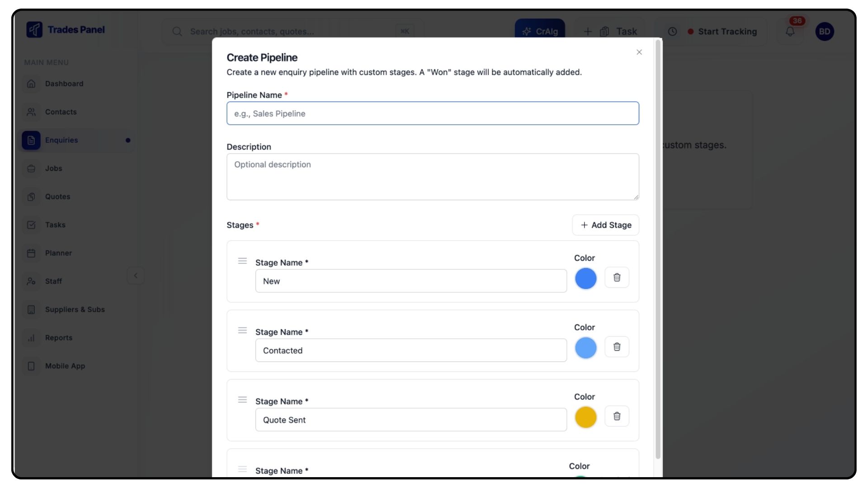
Task: Click the Add Stage button
Action: 605,225
